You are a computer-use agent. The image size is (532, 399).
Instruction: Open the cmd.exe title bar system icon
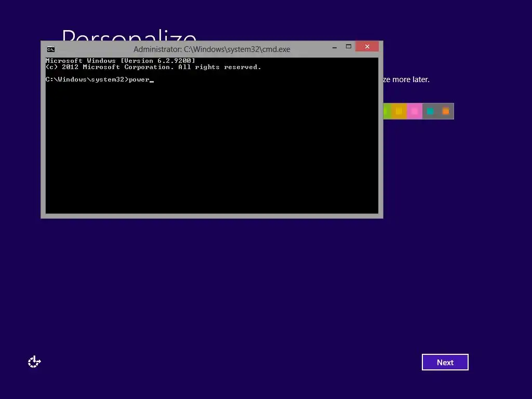pyautogui.click(x=51, y=49)
